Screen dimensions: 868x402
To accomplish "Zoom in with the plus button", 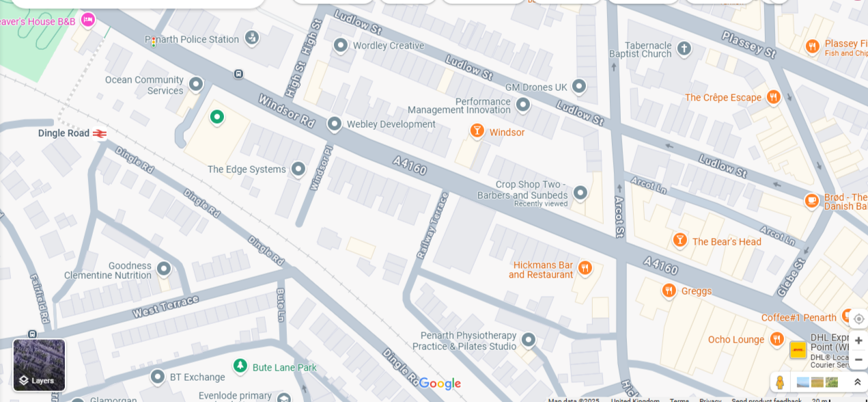I will [858, 340].
